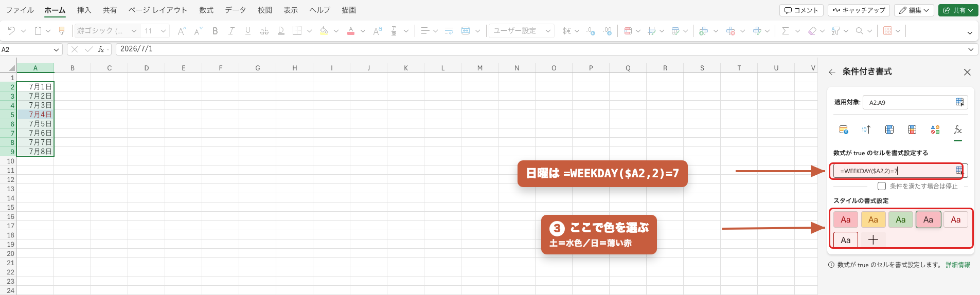The width and height of the screenshot is (980, 295).
Task: Select the format painter brush
Action: coord(62,31)
